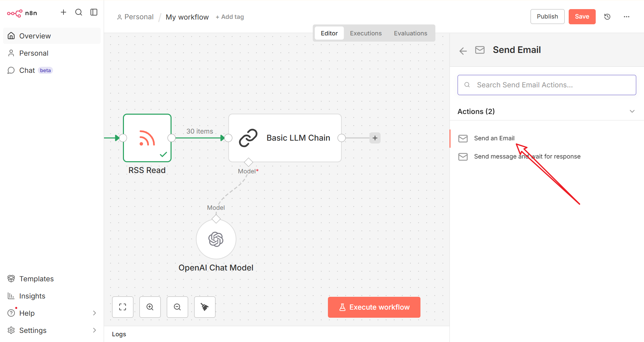The width and height of the screenshot is (644, 342).
Task: Click the tidy up nodes icon
Action: coord(205,307)
